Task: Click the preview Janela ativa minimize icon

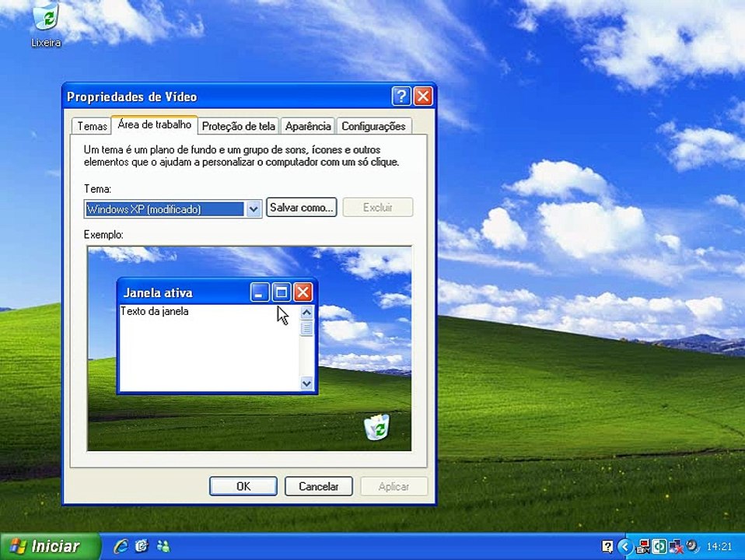Action: [260, 292]
